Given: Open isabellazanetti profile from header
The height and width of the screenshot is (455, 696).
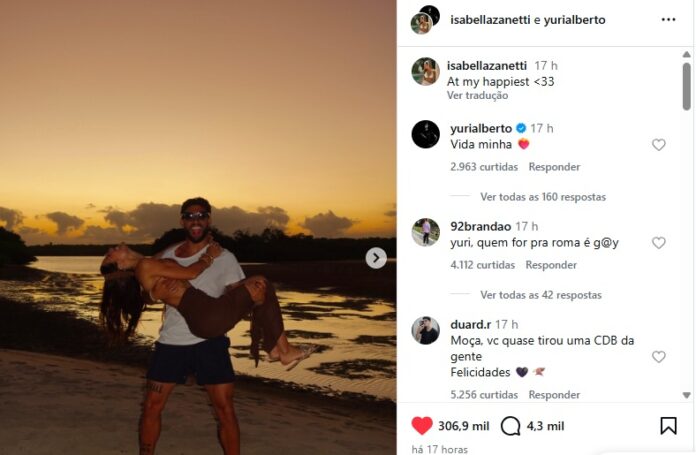Looking at the screenshot, I should 490,20.
